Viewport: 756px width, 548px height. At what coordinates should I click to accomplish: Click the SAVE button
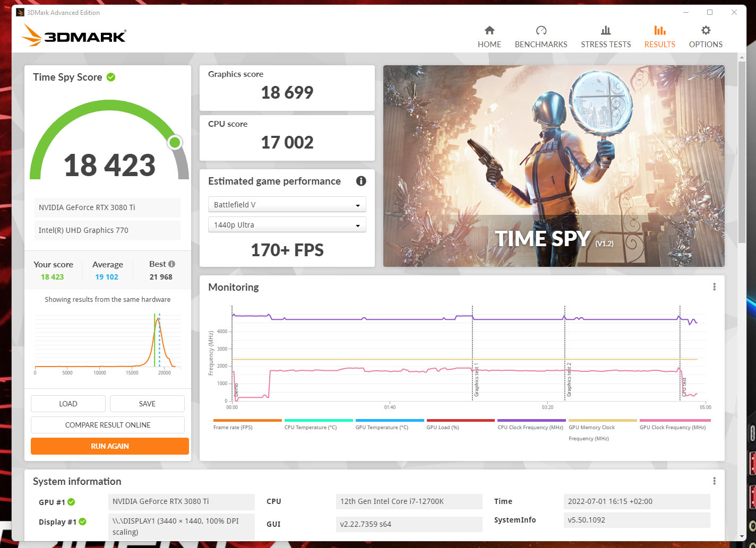click(x=147, y=404)
